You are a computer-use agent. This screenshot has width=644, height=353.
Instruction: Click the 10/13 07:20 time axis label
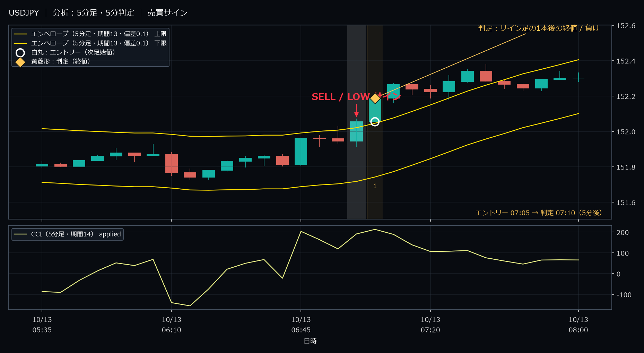tap(430, 325)
